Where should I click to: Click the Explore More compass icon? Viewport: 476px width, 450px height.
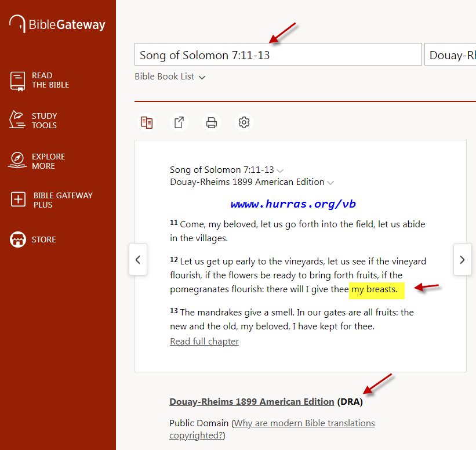18,161
